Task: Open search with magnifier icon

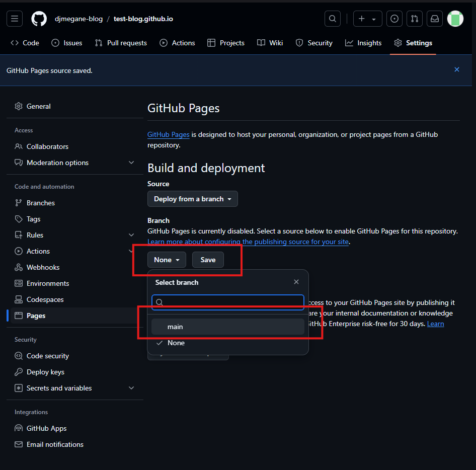Action: tap(333, 19)
